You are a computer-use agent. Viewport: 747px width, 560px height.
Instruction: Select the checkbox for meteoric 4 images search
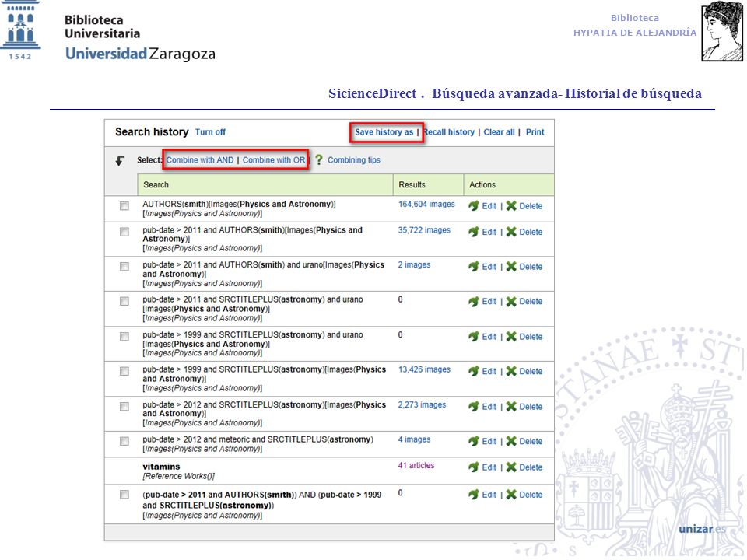click(x=124, y=442)
